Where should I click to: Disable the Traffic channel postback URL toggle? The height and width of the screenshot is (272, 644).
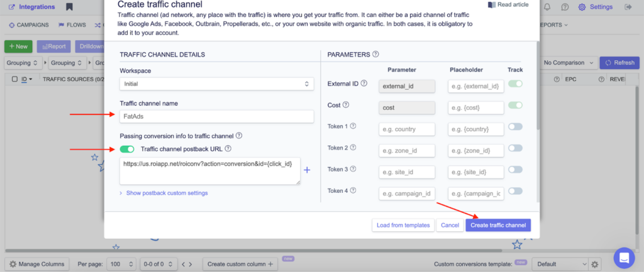(127, 149)
